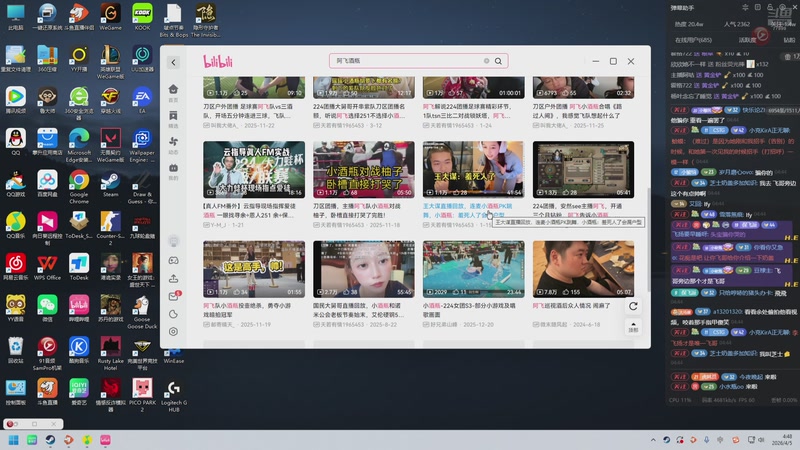Open title link 阿飞队小酒瓶投壶绝杀

[x=247, y=310]
